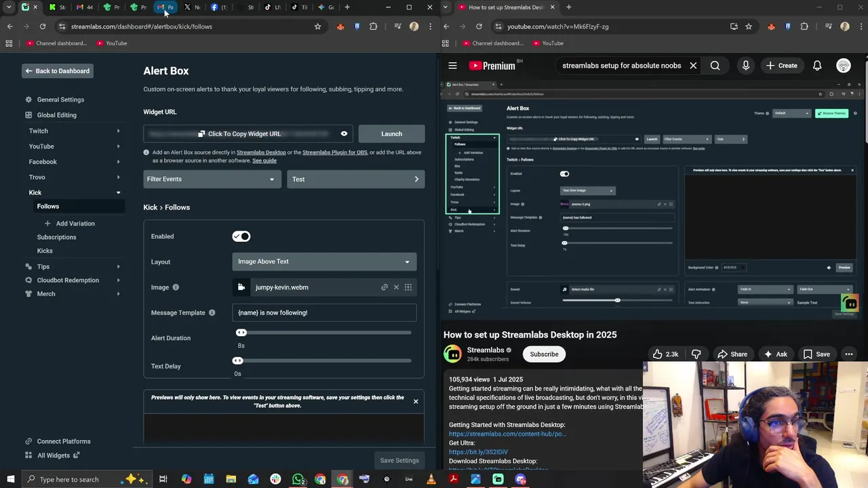This screenshot has height=488, width=868.
Task: Run the YouTube search magnifier button
Action: (715, 66)
